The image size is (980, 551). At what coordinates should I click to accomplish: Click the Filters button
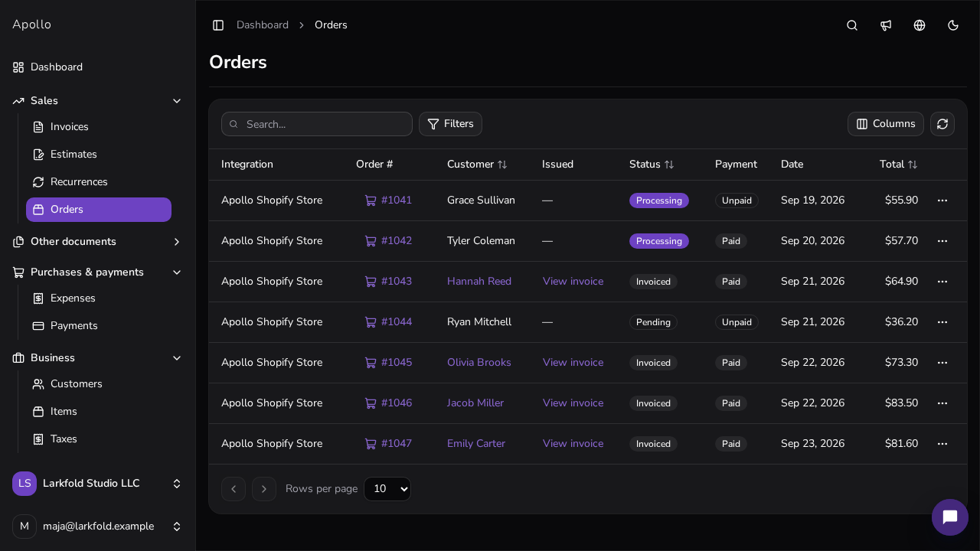pyautogui.click(x=450, y=124)
